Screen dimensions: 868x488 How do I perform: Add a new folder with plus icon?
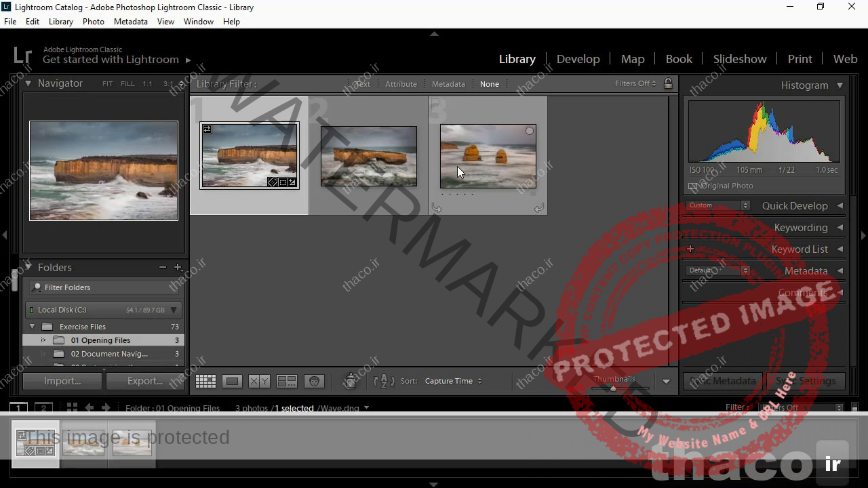click(x=178, y=267)
